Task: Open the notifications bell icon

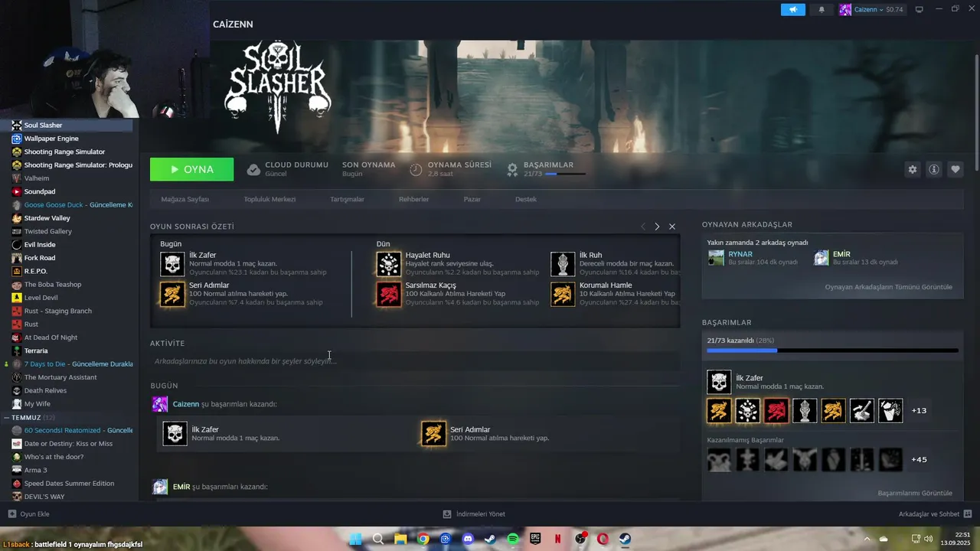Action: pyautogui.click(x=822, y=9)
